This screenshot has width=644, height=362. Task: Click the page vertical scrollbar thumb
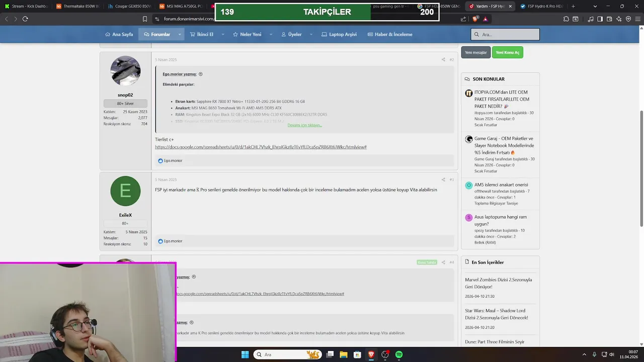[641, 168]
